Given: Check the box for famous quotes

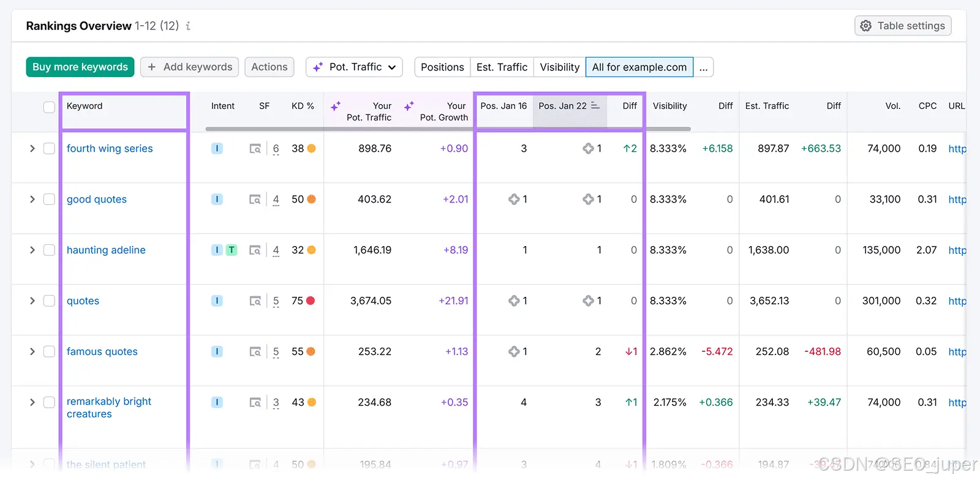Looking at the screenshot, I should click(x=49, y=351).
